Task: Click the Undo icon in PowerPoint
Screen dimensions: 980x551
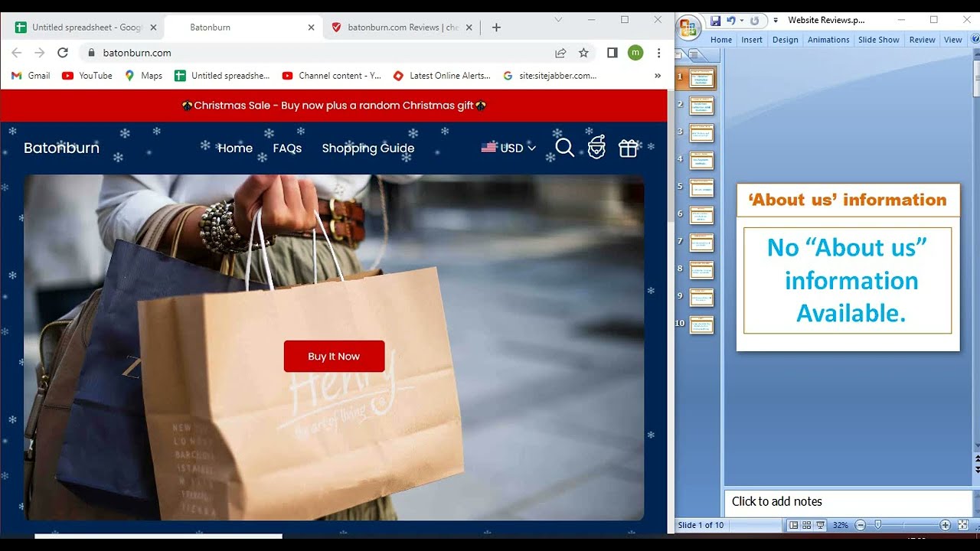Action: tap(733, 20)
